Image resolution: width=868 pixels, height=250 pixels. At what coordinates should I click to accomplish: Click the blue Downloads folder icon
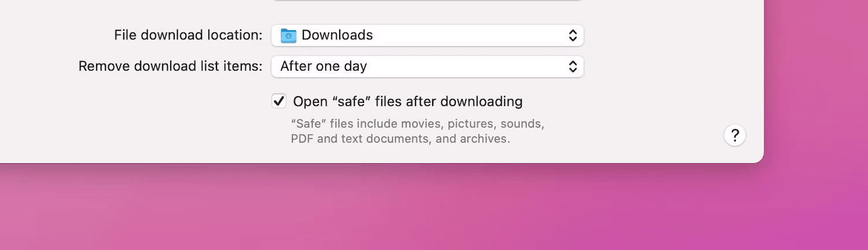288,35
